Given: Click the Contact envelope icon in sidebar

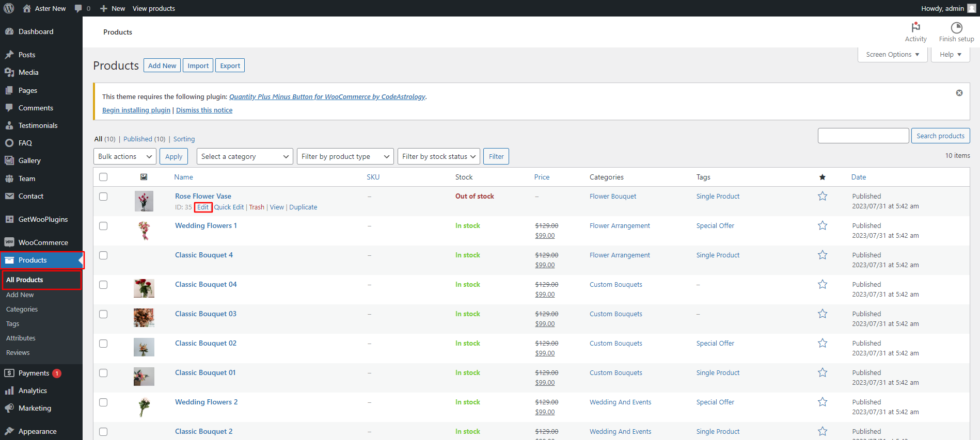Looking at the screenshot, I should pyautogui.click(x=9, y=196).
